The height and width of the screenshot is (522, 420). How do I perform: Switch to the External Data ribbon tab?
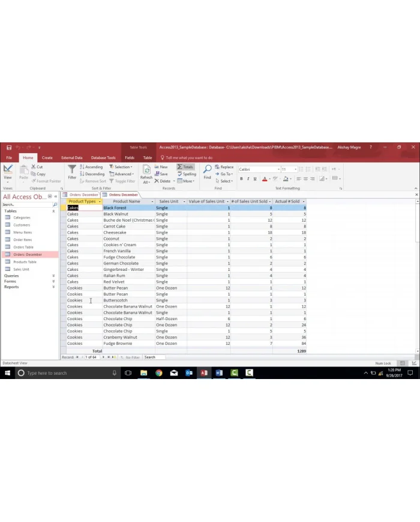pyautogui.click(x=72, y=158)
